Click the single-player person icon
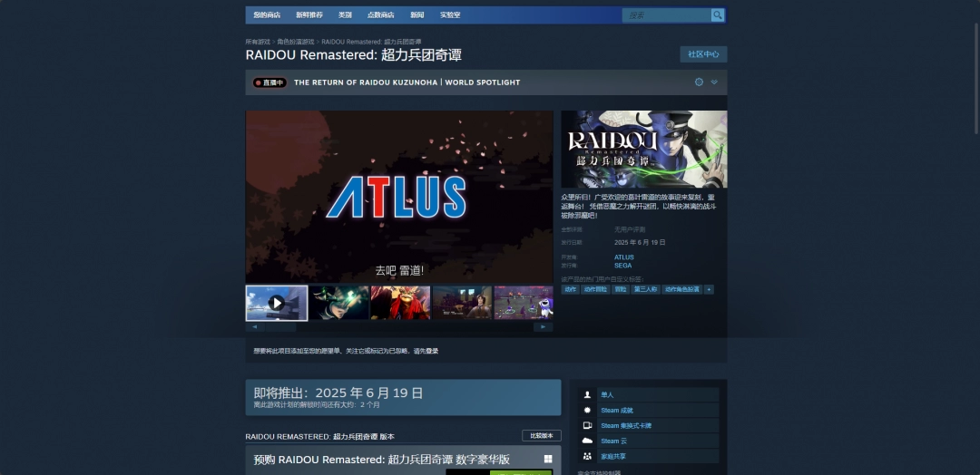Screen dimensions: 980x475 587,395
